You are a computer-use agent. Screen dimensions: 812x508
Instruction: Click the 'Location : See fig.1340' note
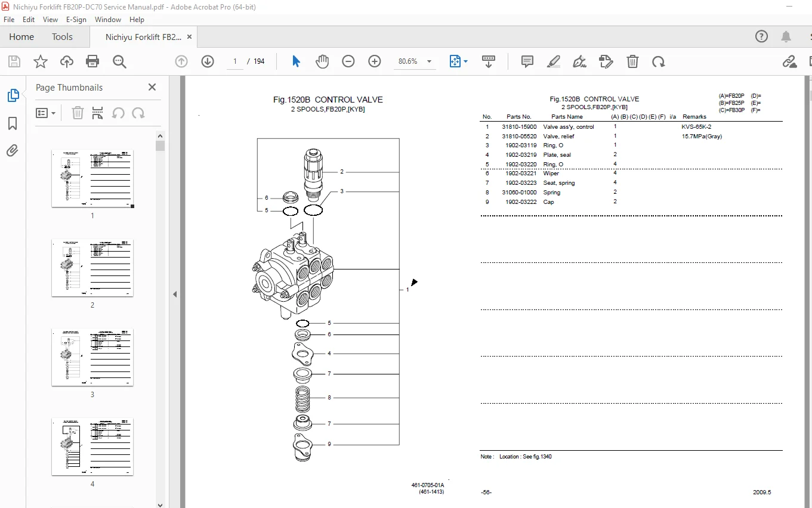click(x=526, y=457)
